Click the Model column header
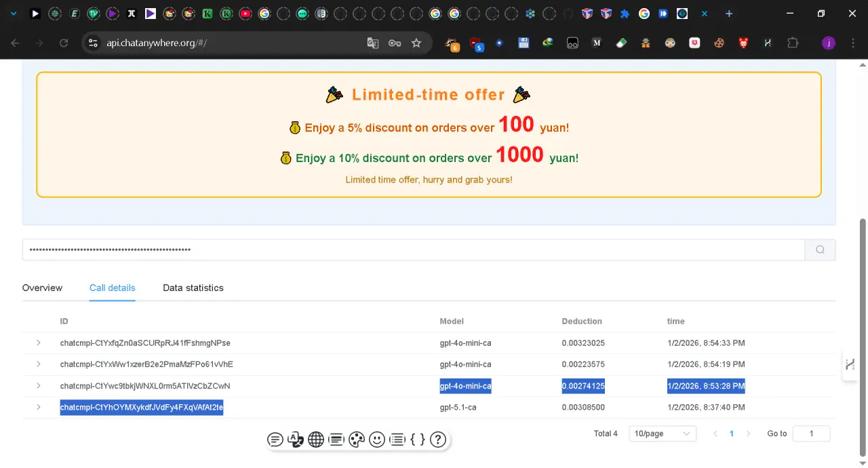Screen dimensions: 868x468 (452, 321)
